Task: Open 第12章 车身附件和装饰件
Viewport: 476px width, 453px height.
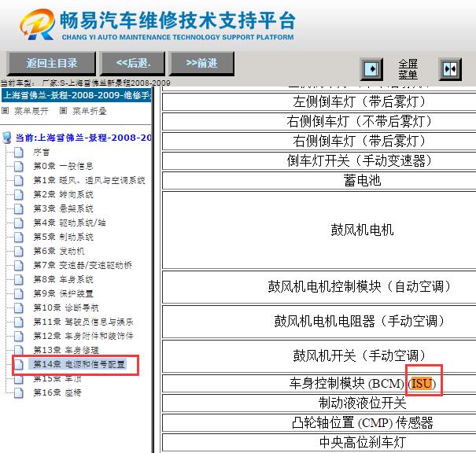Action: pyautogui.click(x=83, y=336)
